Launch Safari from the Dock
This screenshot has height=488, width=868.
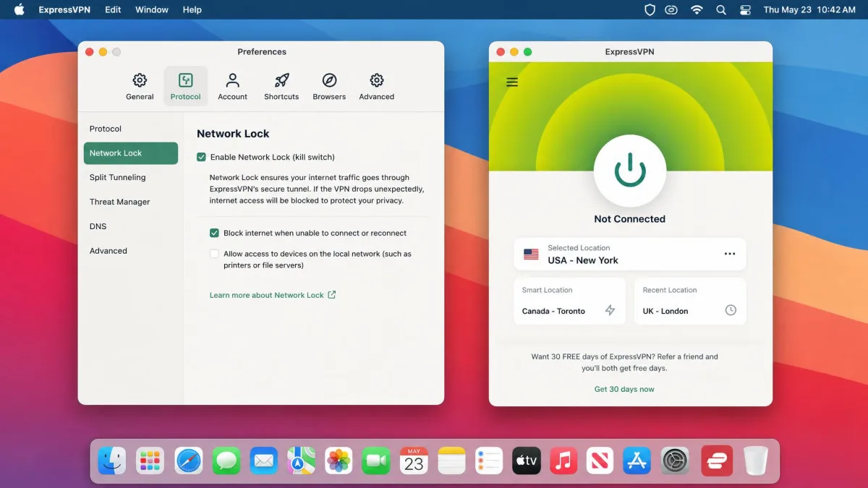click(x=189, y=461)
